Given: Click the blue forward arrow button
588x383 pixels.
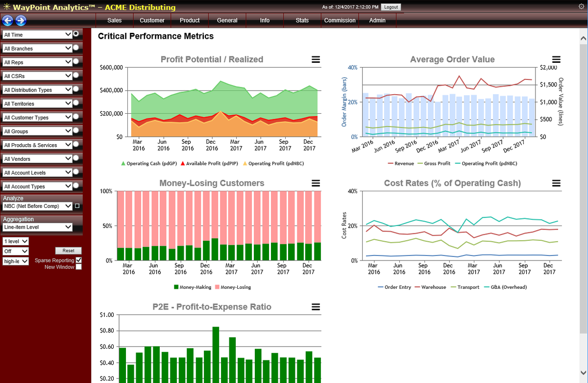Looking at the screenshot, I should click(21, 21).
